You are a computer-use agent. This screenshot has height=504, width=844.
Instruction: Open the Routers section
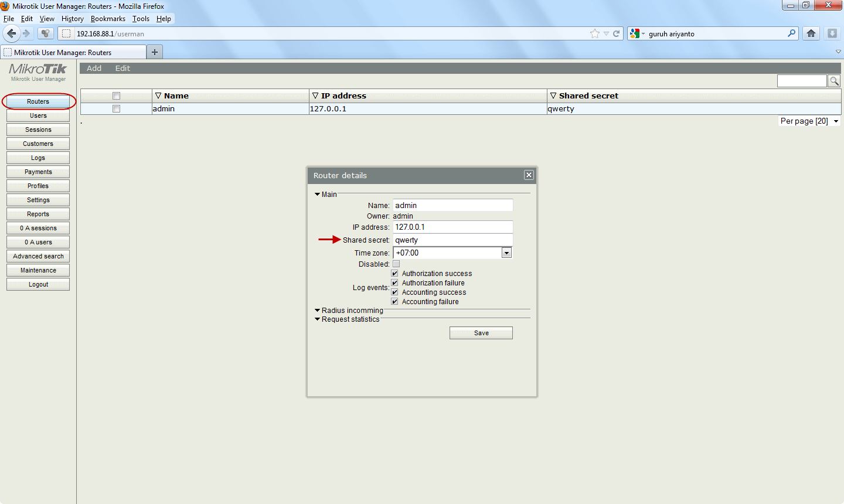pos(38,101)
